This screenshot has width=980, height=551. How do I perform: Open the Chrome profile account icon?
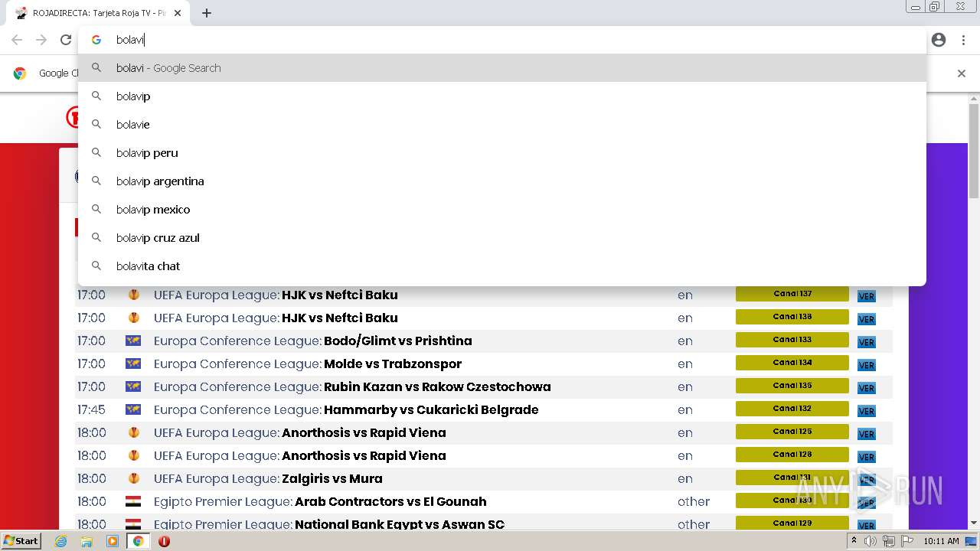pos(939,40)
